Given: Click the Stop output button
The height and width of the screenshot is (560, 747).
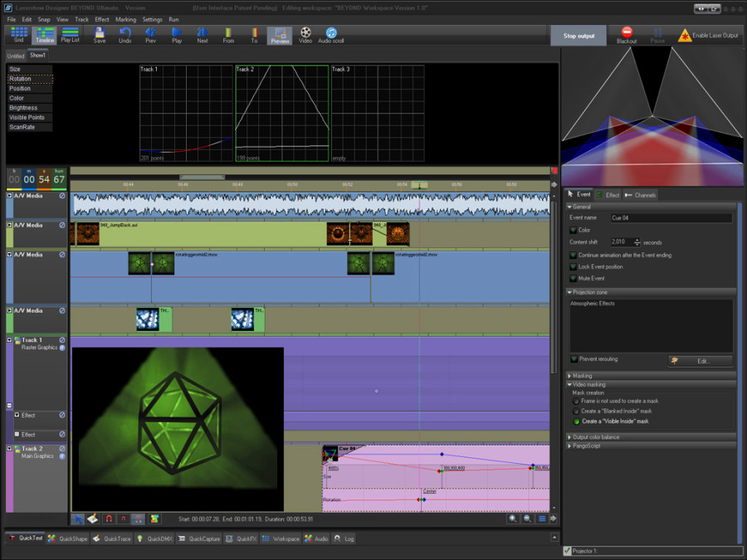Looking at the screenshot, I should pos(580,36).
